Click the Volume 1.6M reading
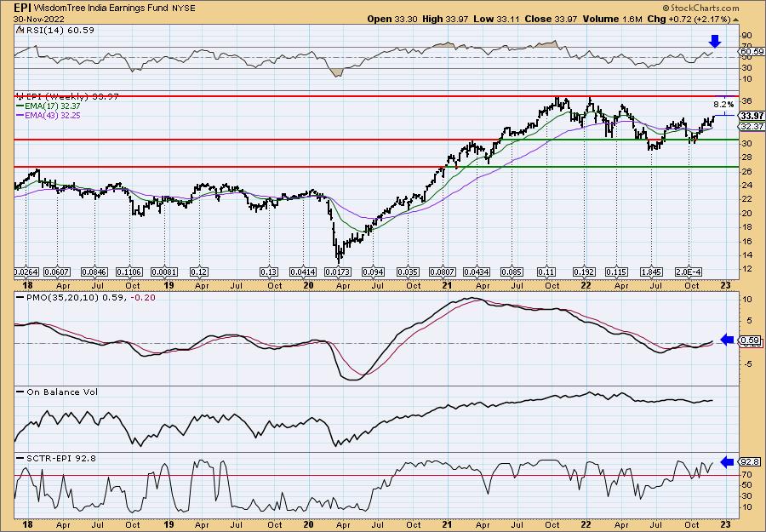The height and width of the screenshot is (532, 766). [x=612, y=19]
